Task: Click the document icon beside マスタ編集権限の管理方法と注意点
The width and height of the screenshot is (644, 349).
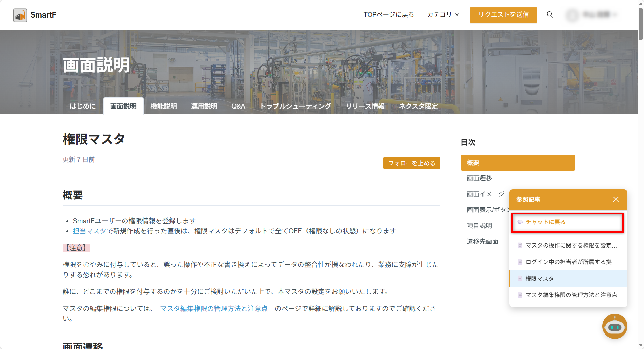Action: click(x=520, y=295)
